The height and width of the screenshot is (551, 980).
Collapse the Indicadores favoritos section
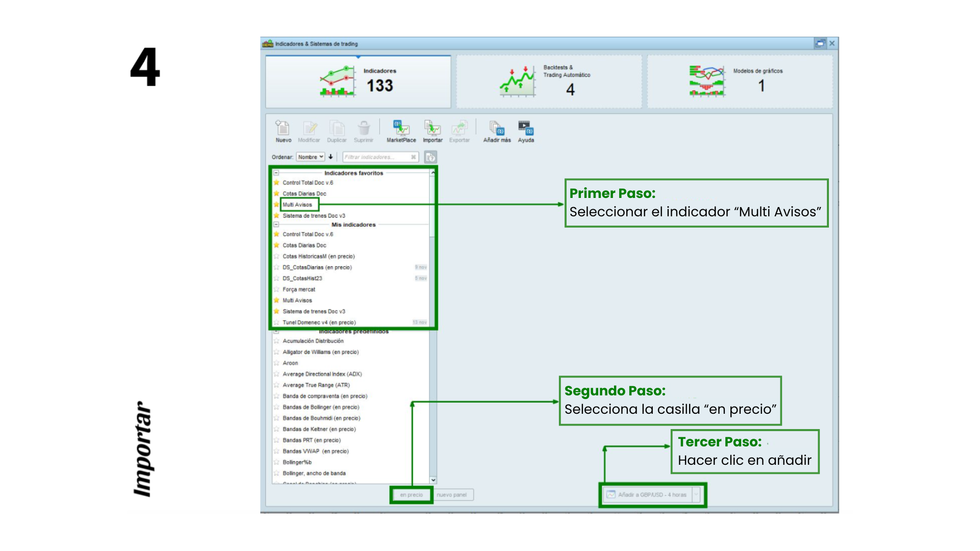pyautogui.click(x=276, y=173)
